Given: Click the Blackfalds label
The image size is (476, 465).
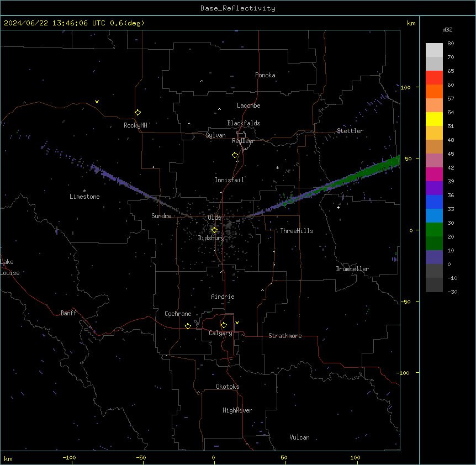Looking at the screenshot, I should [244, 123].
